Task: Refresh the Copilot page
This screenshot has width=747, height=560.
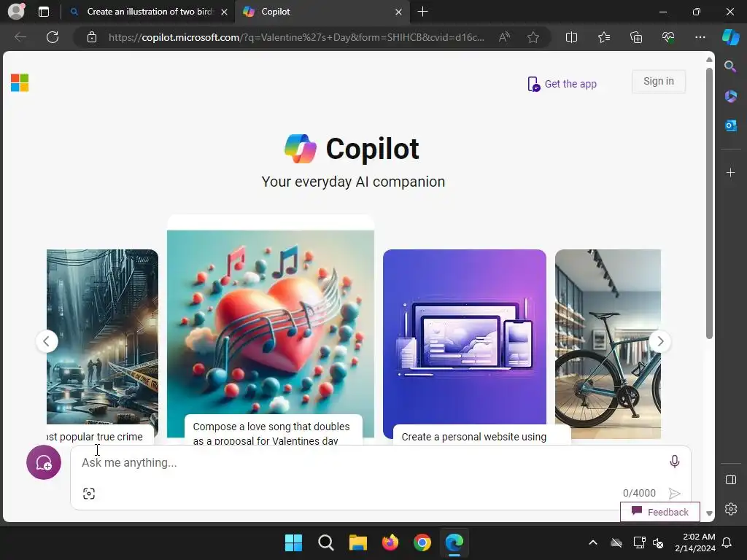Action: pos(53,37)
